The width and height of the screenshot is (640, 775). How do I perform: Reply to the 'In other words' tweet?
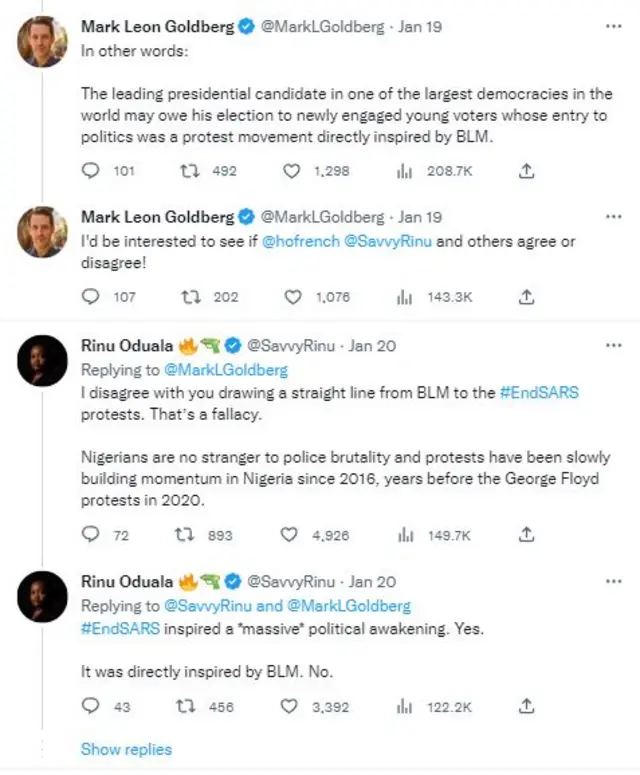(91, 171)
